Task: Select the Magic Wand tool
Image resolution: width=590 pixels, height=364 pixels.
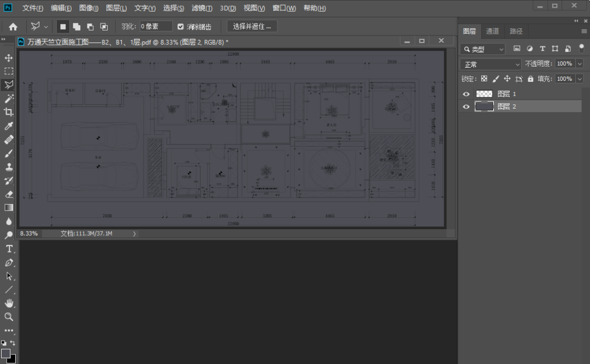Action: 9,99
